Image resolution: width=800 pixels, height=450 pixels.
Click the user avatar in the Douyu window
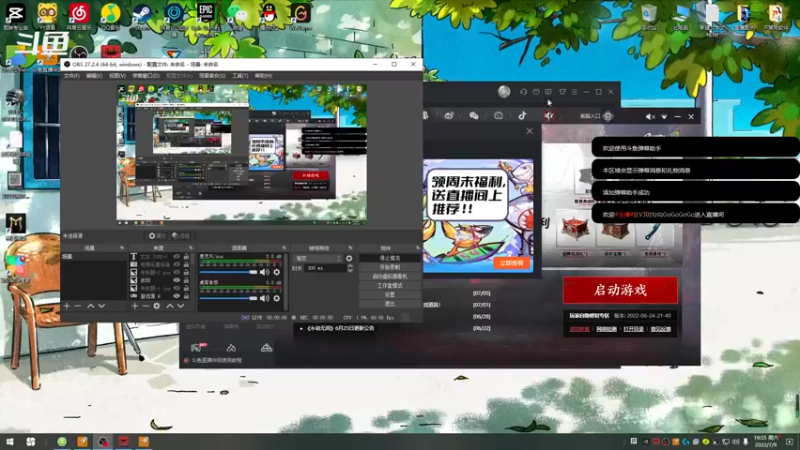(504, 91)
